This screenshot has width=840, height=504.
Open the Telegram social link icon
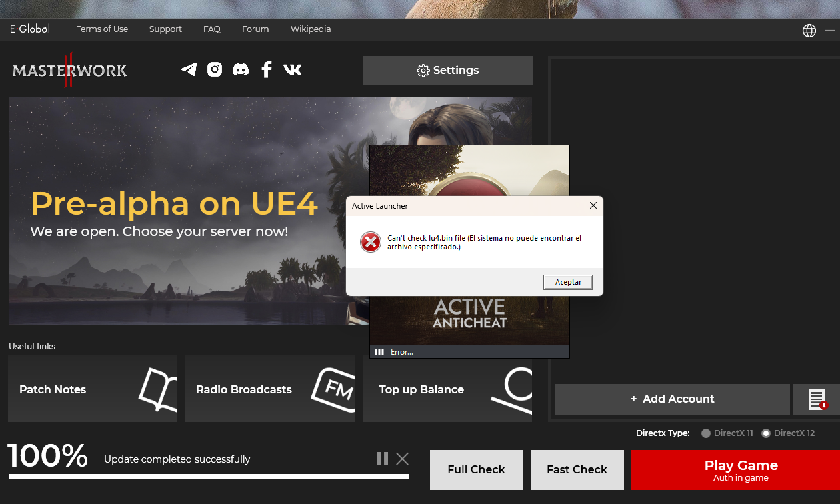point(189,69)
